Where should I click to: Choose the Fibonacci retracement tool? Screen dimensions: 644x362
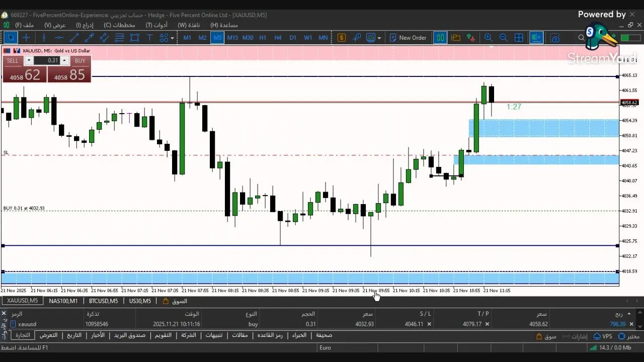click(119, 38)
